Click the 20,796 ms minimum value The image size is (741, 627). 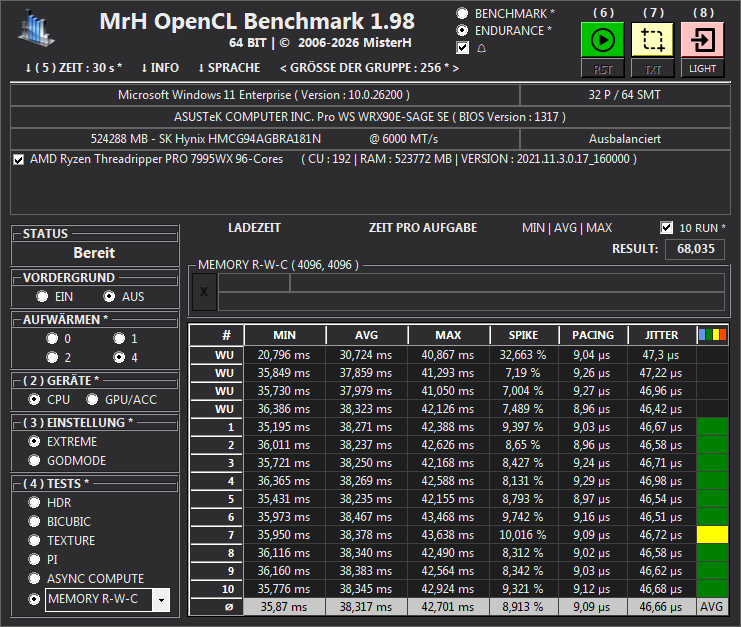pyautogui.click(x=284, y=355)
